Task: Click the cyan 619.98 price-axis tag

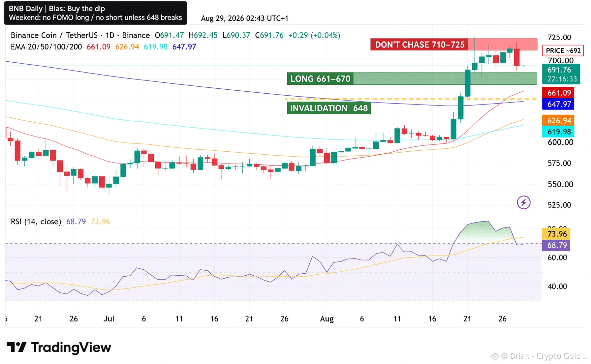Action: point(558,132)
